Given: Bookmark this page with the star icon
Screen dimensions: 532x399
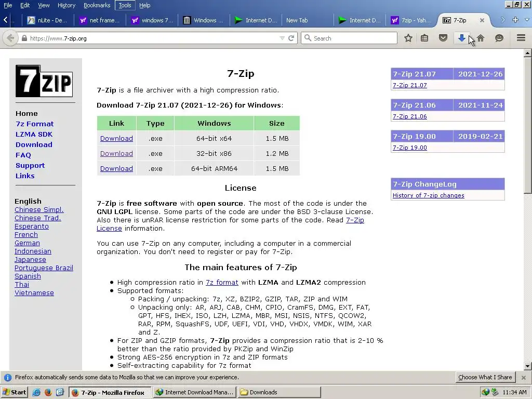Looking at the screenshot, I should [408, 38].
